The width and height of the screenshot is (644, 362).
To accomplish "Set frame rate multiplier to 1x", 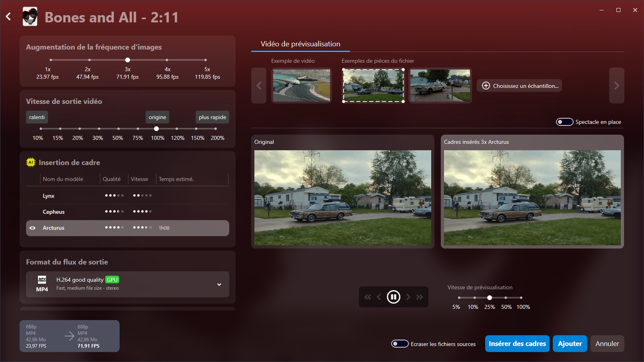I will point(51,60).
